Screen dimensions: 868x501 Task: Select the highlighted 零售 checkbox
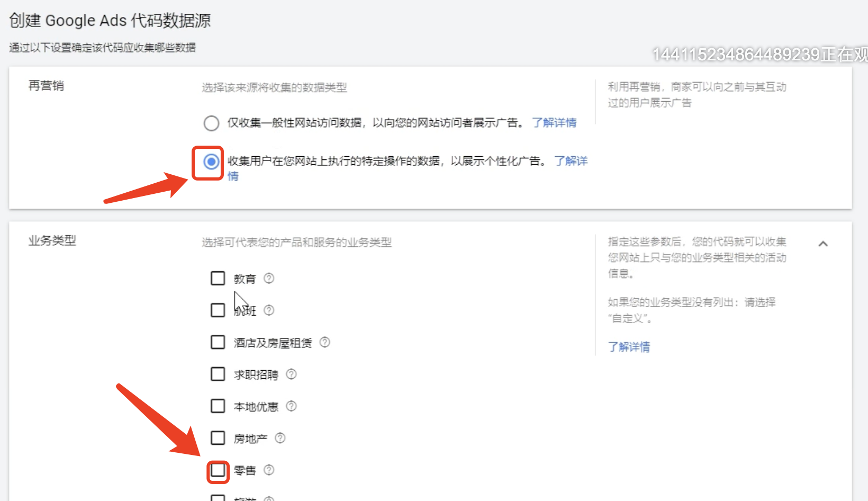pyautogui.click(x=218, y=470)
